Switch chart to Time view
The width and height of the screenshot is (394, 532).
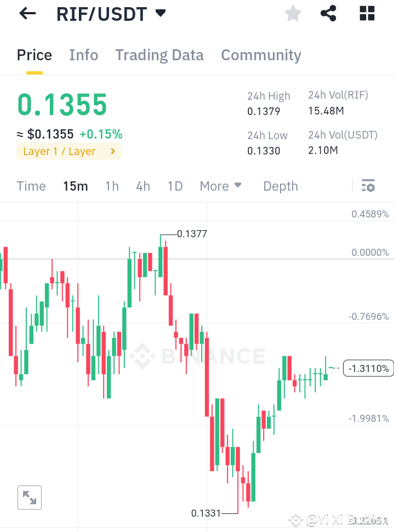pos(31,186)
